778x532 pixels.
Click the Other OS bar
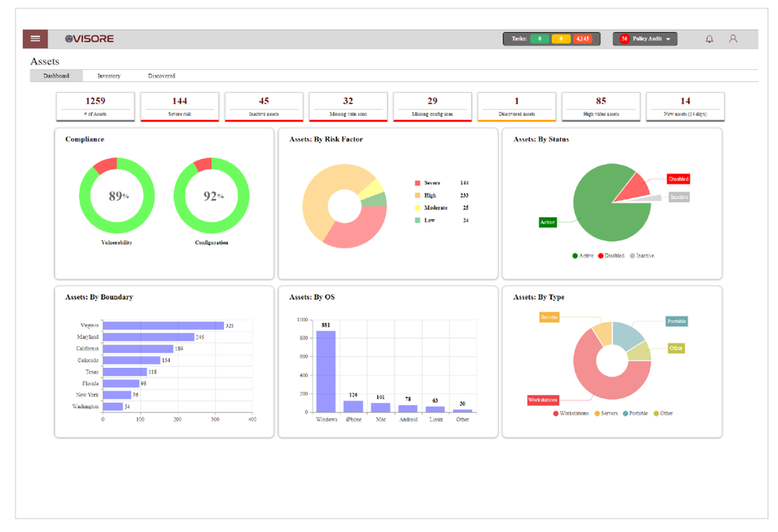462,411
